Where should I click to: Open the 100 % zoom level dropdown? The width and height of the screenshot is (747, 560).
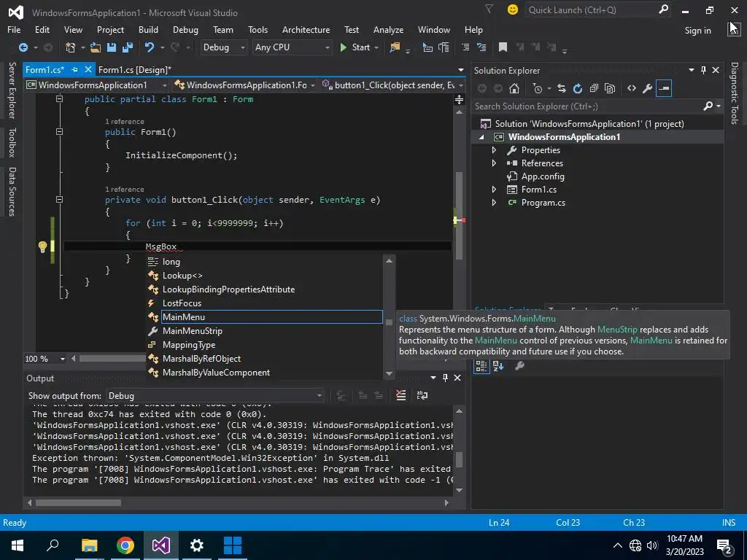[45, 359]
